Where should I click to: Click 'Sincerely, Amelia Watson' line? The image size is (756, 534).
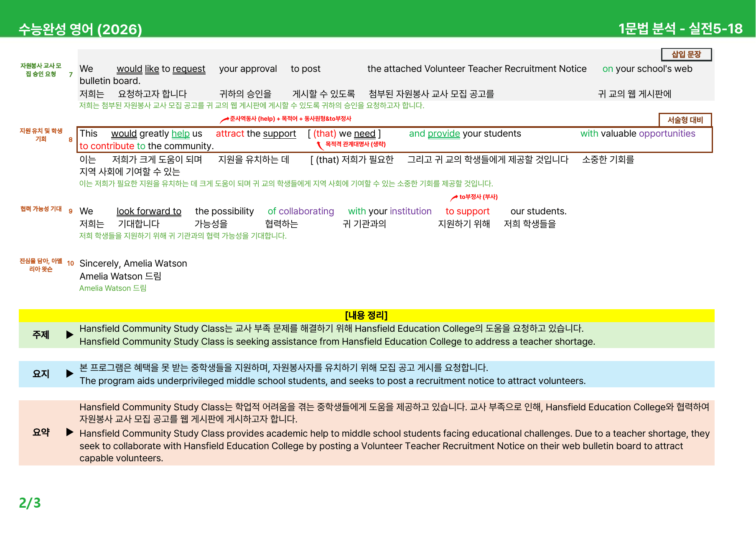[133, 264]
